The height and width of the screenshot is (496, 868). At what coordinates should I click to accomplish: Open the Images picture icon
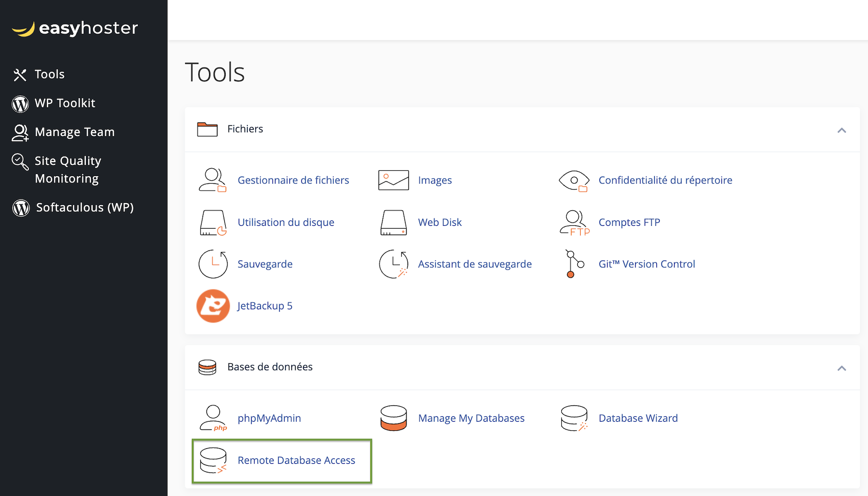click(x=393, y=180)
